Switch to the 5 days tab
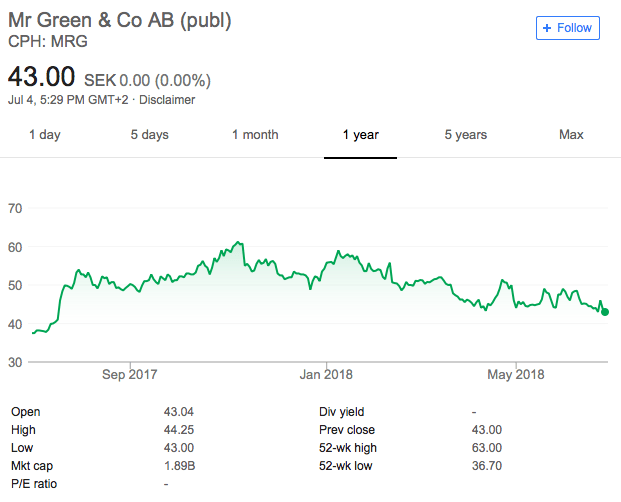The height and width of the screenshot is (502, 621). (x=150, y=135)
